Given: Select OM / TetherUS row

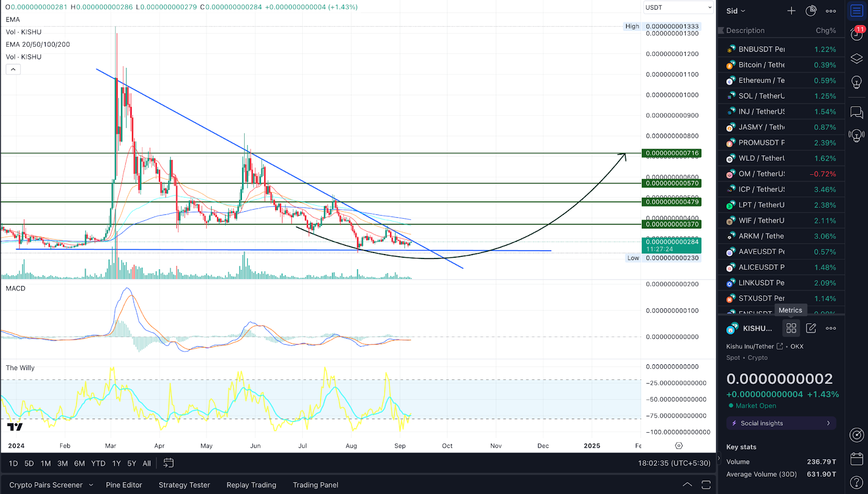Looking at the screenshot, I should pyautogui.click(x=781, y=174).
